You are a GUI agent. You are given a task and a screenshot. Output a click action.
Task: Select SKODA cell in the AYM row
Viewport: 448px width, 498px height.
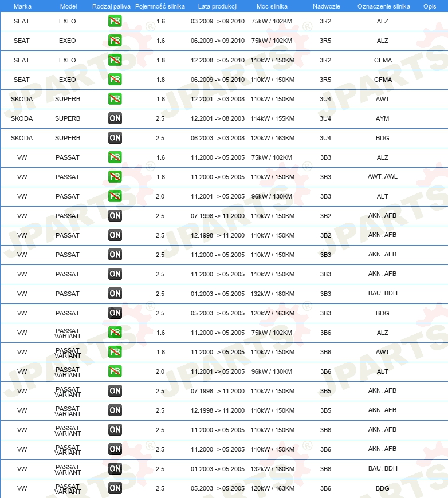[22, 118]
